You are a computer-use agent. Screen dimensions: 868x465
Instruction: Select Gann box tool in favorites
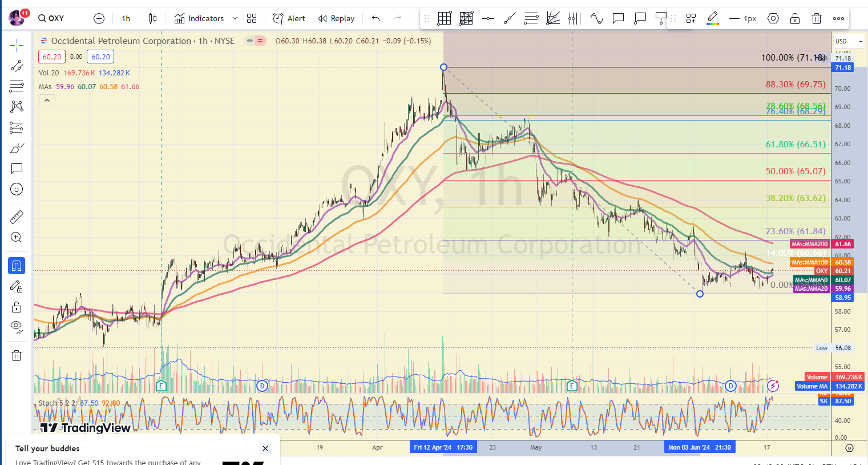[x=445, y=18]
